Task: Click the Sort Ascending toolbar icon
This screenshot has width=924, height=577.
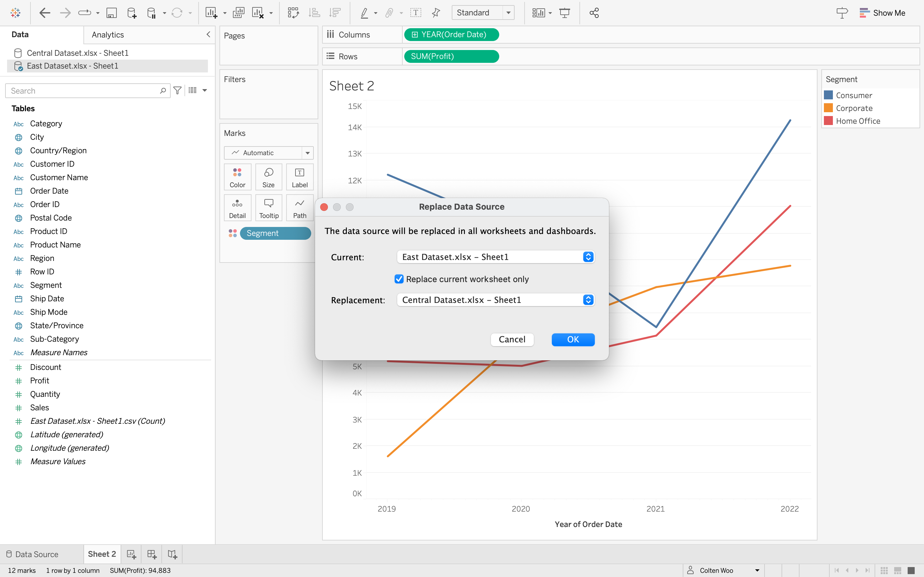Action: point(314,13)
